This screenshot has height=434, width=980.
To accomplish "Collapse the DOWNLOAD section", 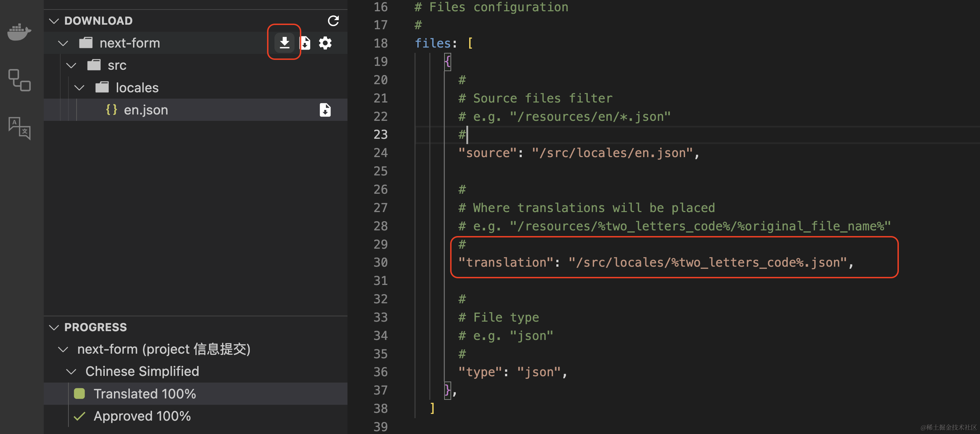I will click(x=54, y=20).
